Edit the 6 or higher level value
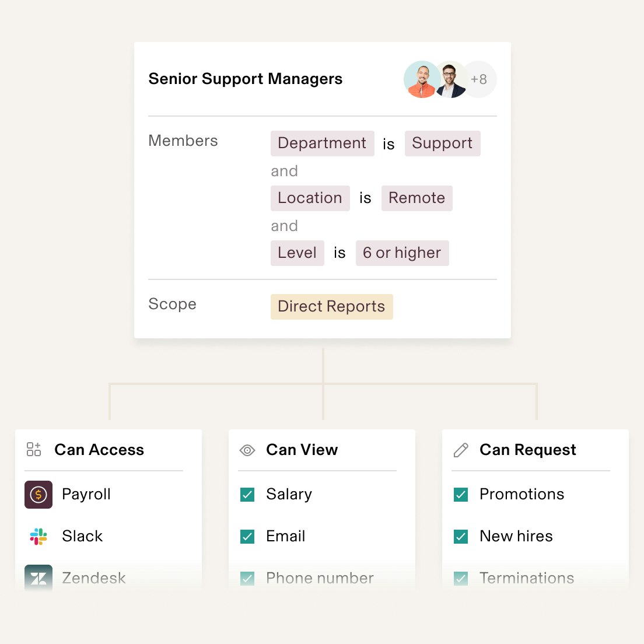Viewport: 644px width, 644px height. (402, 253)
